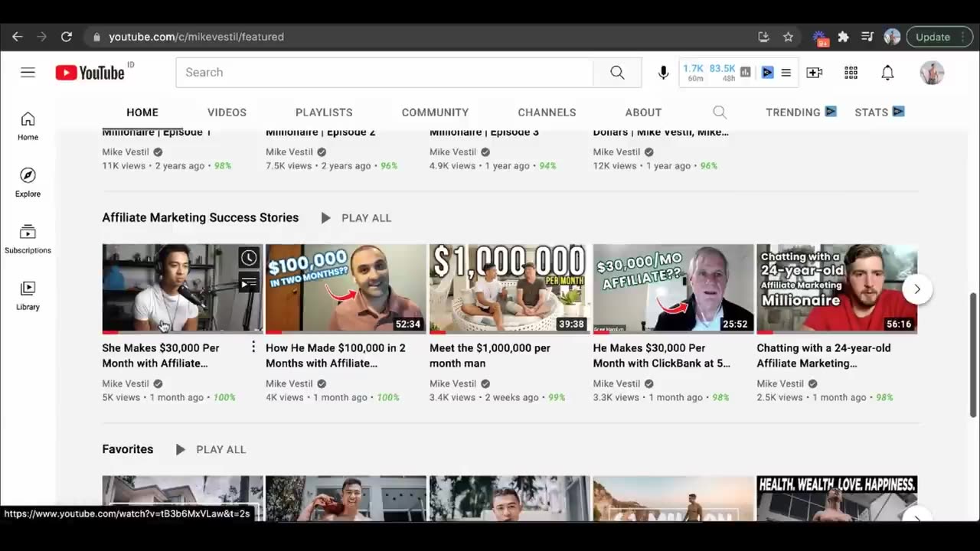Click the browser back arrow
The width and height of the screenshot is (980, 551).
(17, 37)
